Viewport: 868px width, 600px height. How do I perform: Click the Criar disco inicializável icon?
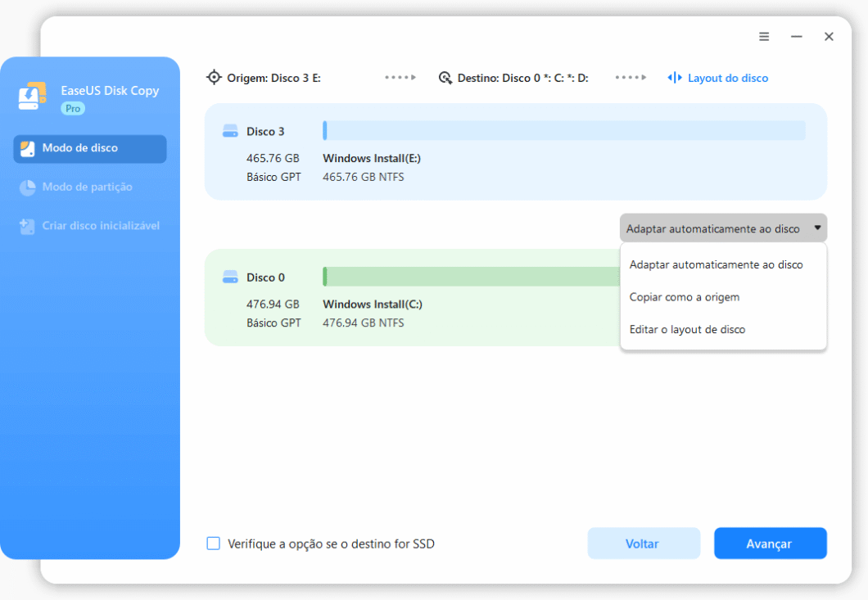pos(28,226)
